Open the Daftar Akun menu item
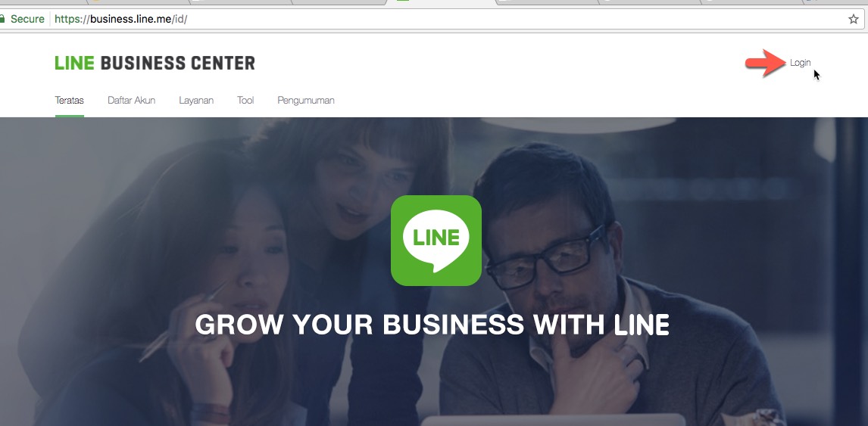The image size is (868, 426). [x=131, y=100]
